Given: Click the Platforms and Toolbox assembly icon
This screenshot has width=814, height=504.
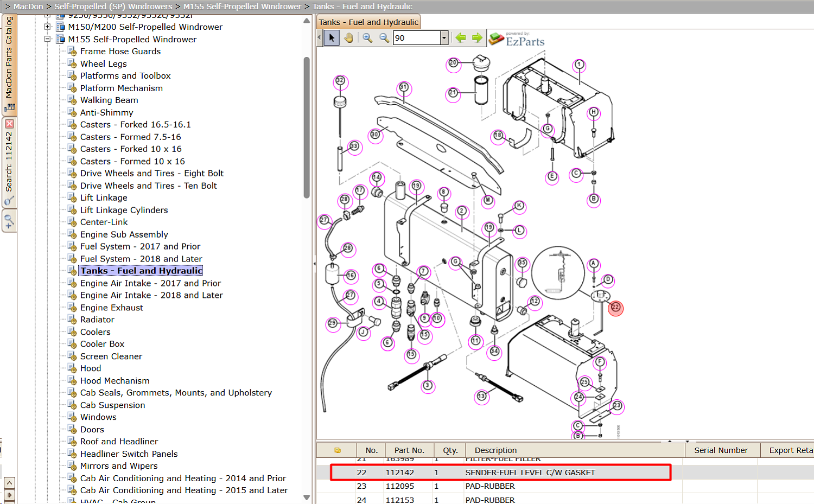Looking at the screenshot, I should [72, 76].
